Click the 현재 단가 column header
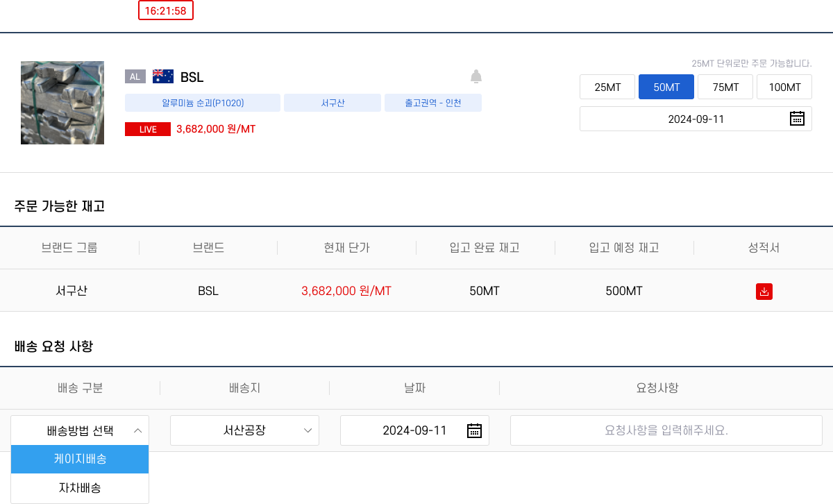This screenshot has width=833, height=504. [346, 248]
